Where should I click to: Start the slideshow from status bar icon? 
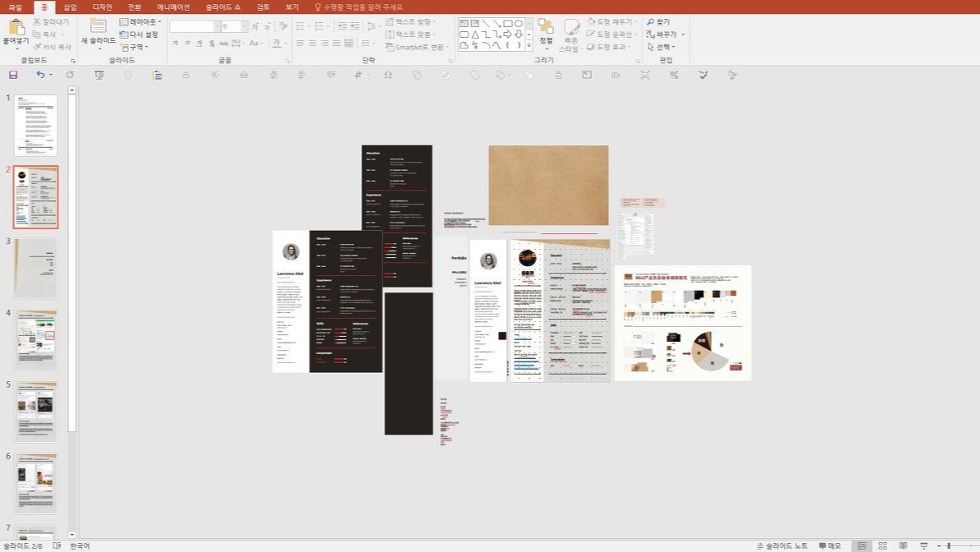tap(923, 545)
